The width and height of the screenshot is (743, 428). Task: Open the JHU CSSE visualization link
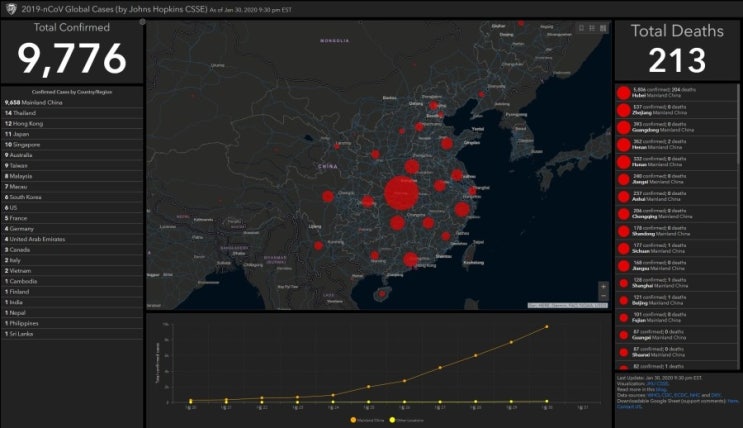(658, 384)
